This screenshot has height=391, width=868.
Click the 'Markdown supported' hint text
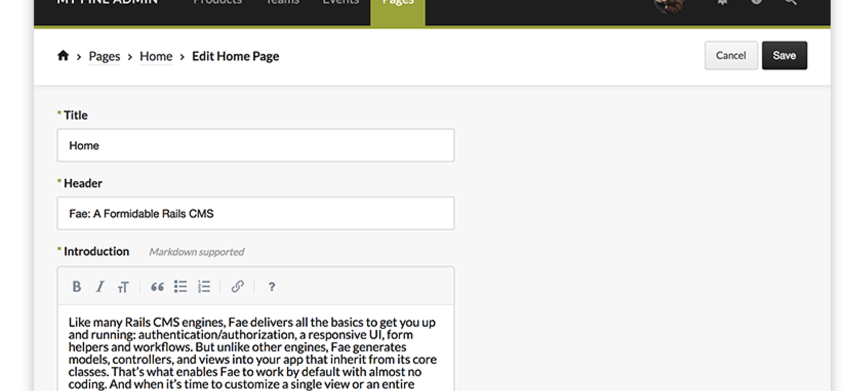(x=197, y=252)
